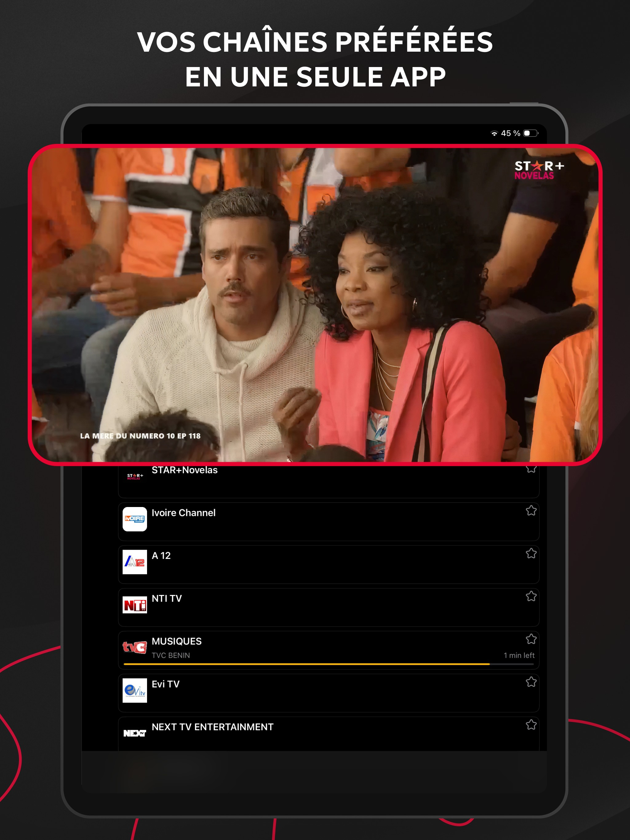This screenshot has width=630, height=840.
Task: Favorite Ivoire Channel with its star
Action: (x=531, y=510)
